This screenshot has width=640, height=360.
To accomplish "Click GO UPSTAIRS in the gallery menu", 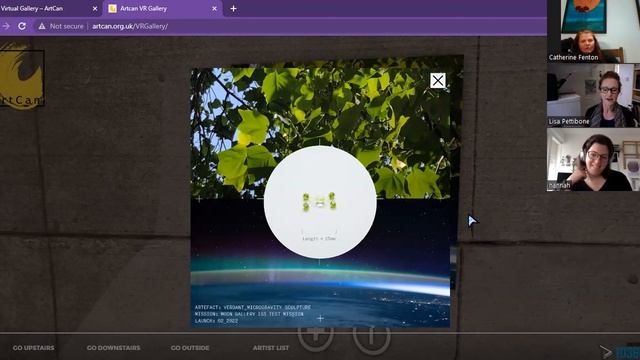I will (x=33, y=348).
